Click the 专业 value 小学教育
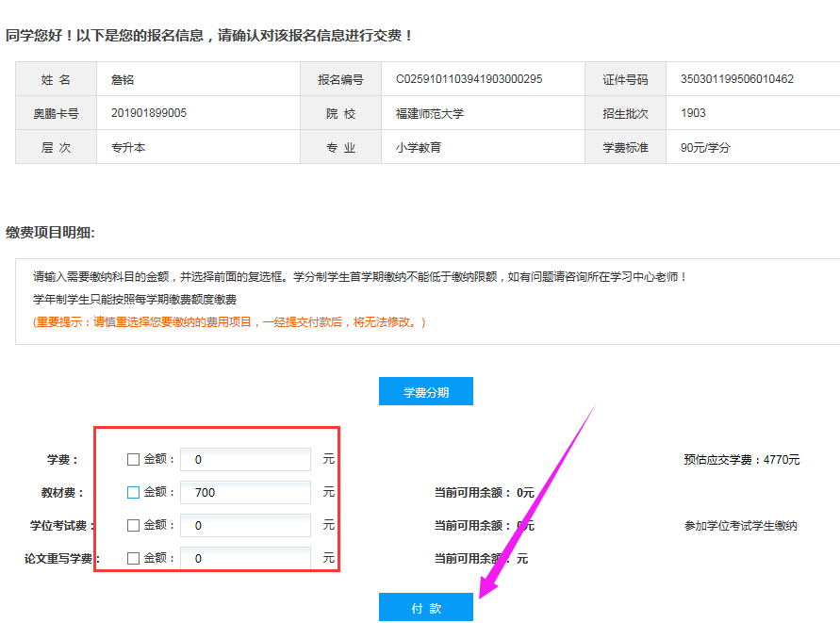Image resolution: width=840 pixels, height=623 pixels. pyautogui.click(x=418, y=148)
